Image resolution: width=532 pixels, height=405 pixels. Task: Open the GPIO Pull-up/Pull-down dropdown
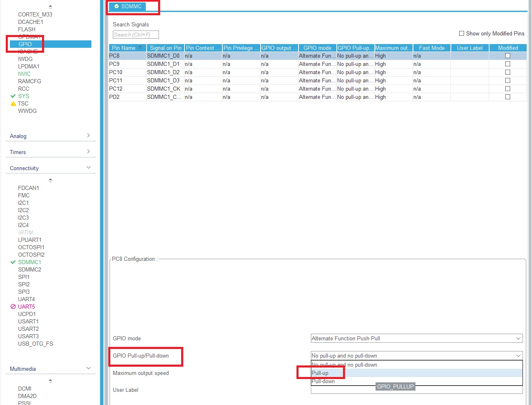pyautogui.click(x=417, y=356)
